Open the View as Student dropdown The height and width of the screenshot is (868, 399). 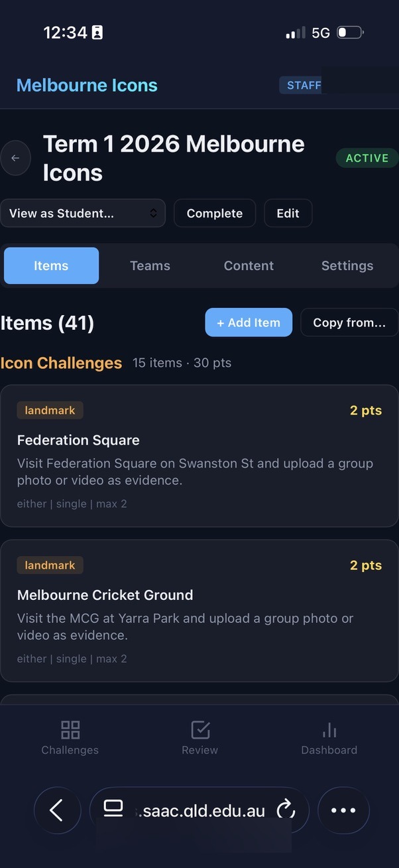[83, 213]
